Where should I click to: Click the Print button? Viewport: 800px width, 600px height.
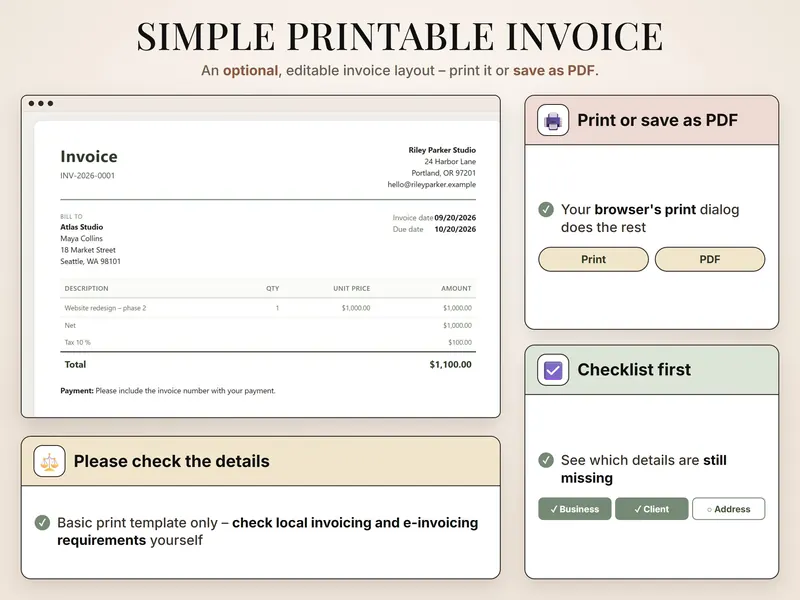[x=593, y=259]
